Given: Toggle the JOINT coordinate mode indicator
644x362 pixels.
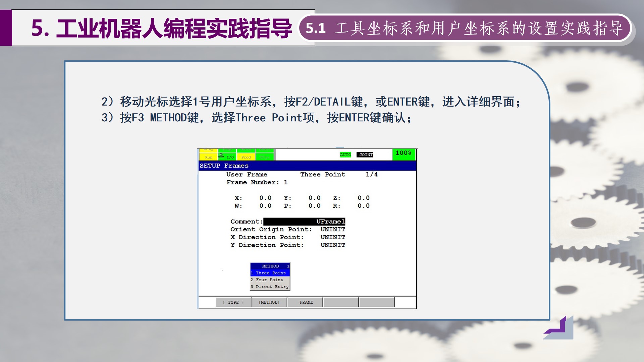Looking at the screenshot, I should 366,155.
